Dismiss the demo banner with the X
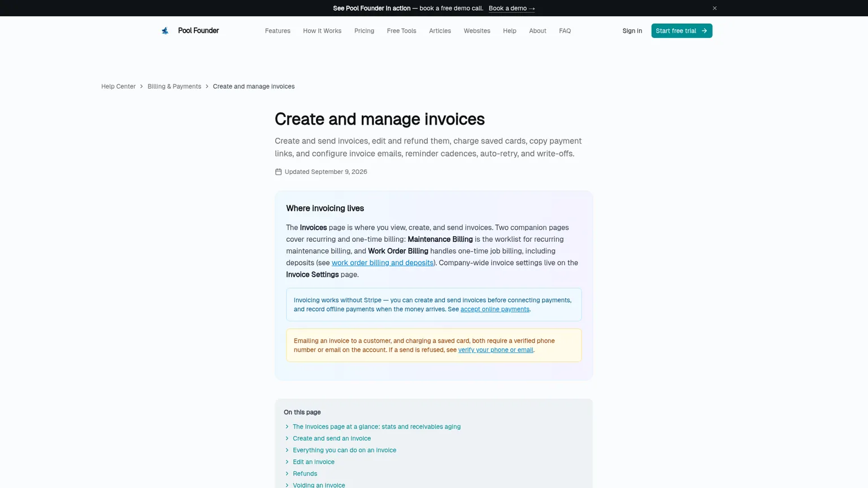Screen dimensions: 868x488 [714, 8]
